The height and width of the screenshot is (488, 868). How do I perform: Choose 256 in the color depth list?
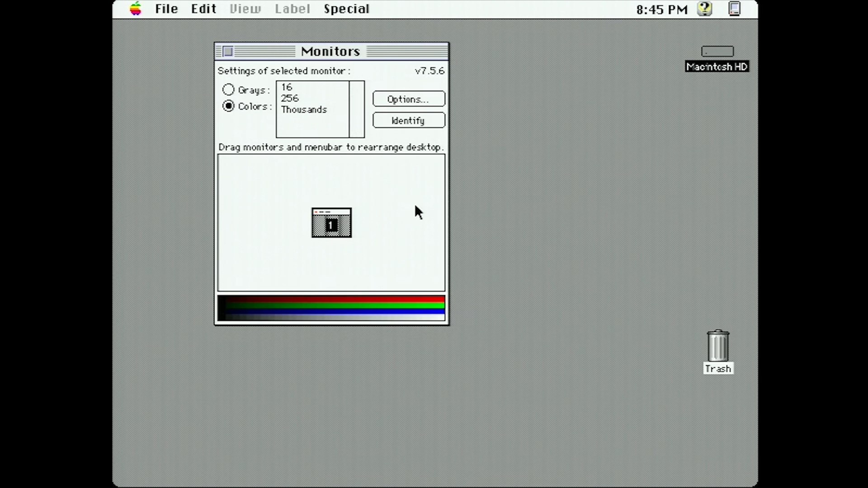[x=290, y=98]
